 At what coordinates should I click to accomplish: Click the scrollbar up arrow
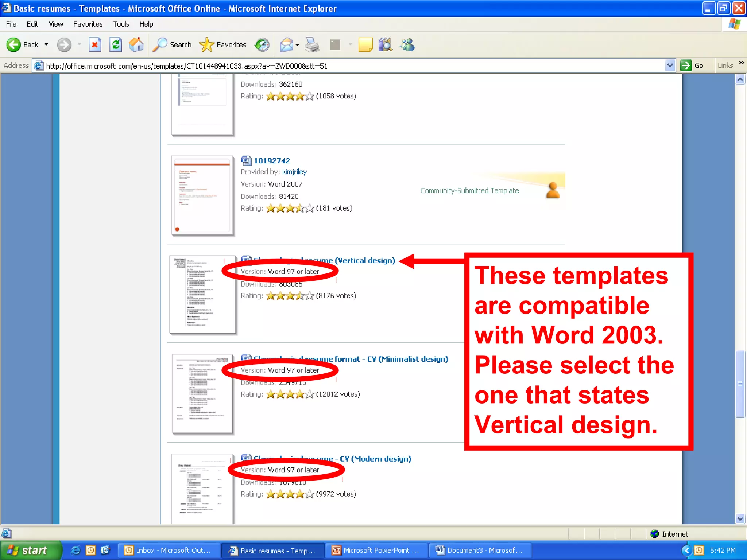pyautogui.click(x=740, y=79)
